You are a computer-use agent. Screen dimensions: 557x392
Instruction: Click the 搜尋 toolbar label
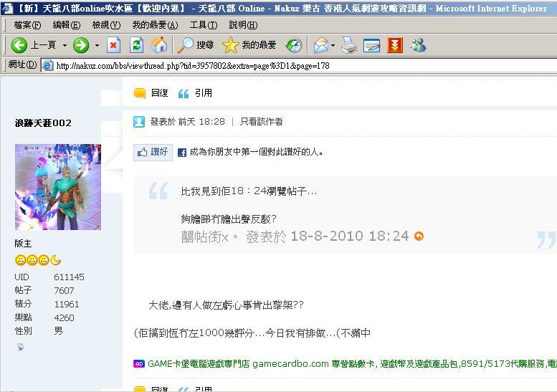[x=205, y=45]
